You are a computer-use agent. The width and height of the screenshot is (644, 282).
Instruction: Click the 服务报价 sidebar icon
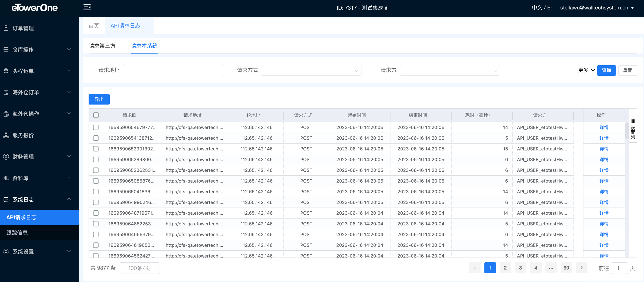pyautogui.click(x=6, y=135)
